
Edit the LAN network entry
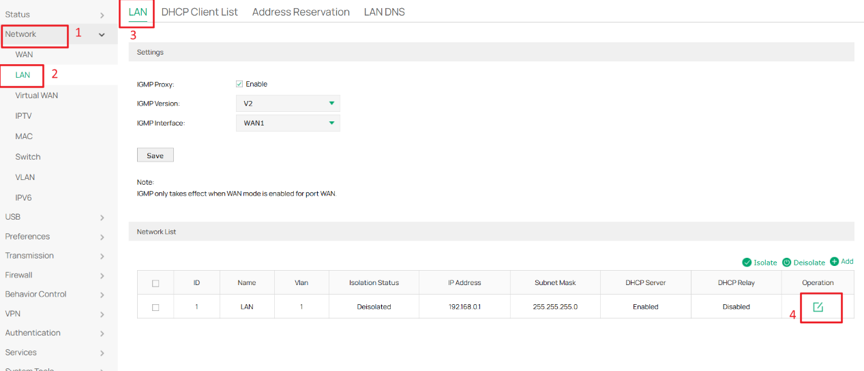coord(818,307)
